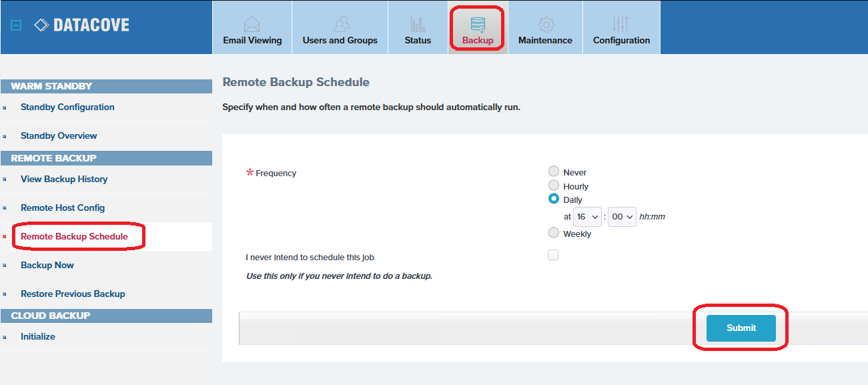The image size is (868, 385).
Task: Open Standby Configuration in the sidebar
Action: [67, 107]
